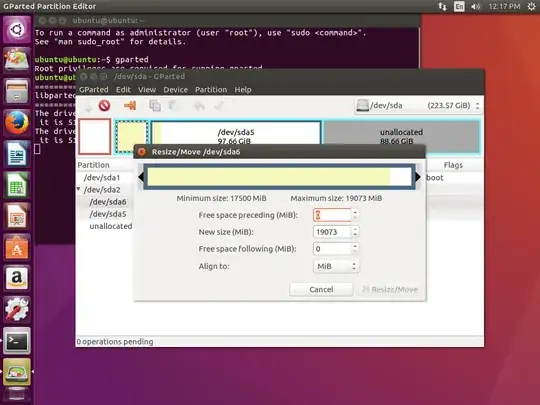
Task: Click the Free space following spinner arrows
Action: [x=355, y=249]
